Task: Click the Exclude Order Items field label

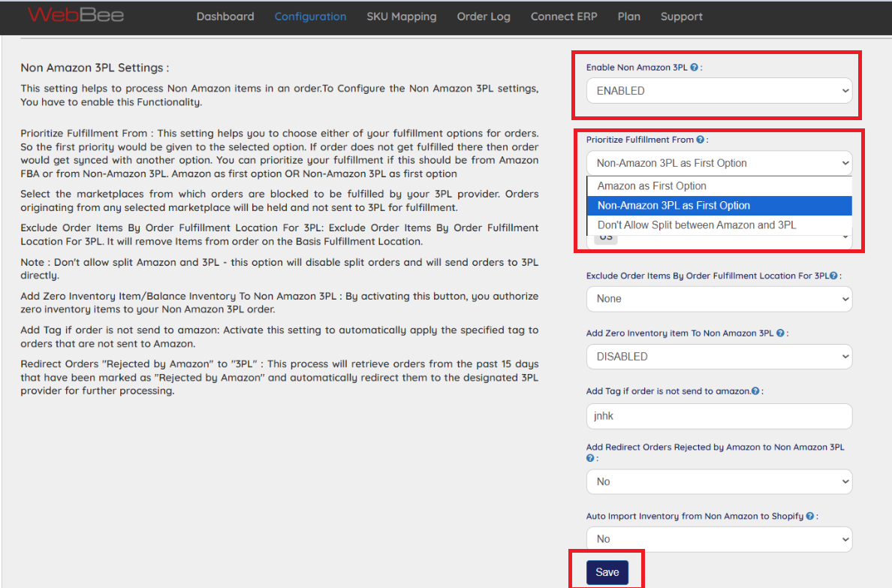Action: tap(707, 276)
